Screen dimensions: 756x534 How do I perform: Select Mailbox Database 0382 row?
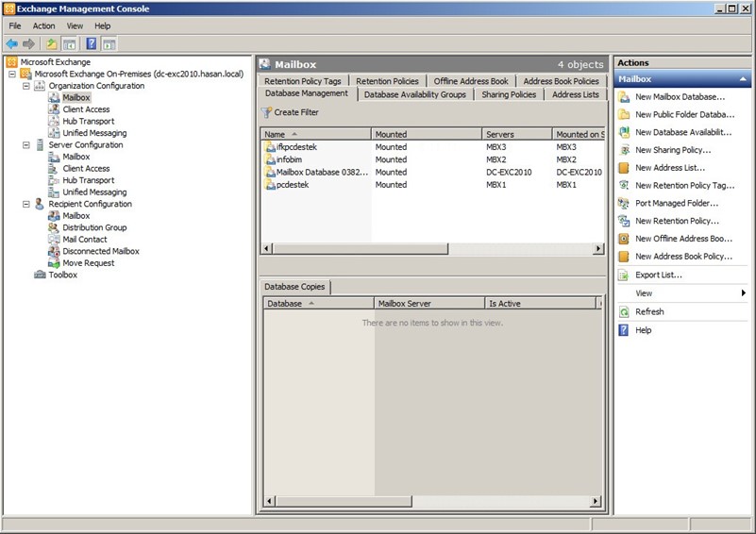coord(432,172)
